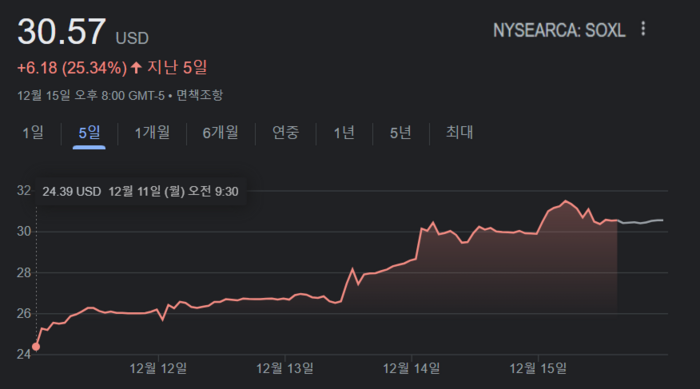700x389 pixels.
Task: Click the 12월 15일 오후 8:00 timestamp text
Action: pyautogui.click(x=91, y=95)
